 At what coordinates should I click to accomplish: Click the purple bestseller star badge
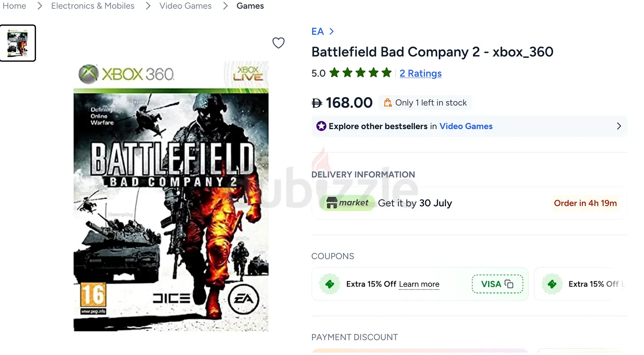coord(321,126)
